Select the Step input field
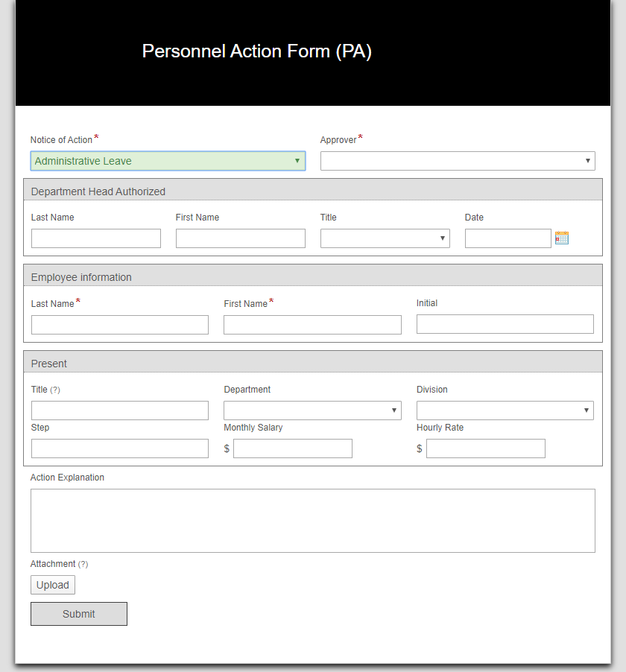This screenshot has width=626, height=672. pyautogui.click(x=120, y=448)
